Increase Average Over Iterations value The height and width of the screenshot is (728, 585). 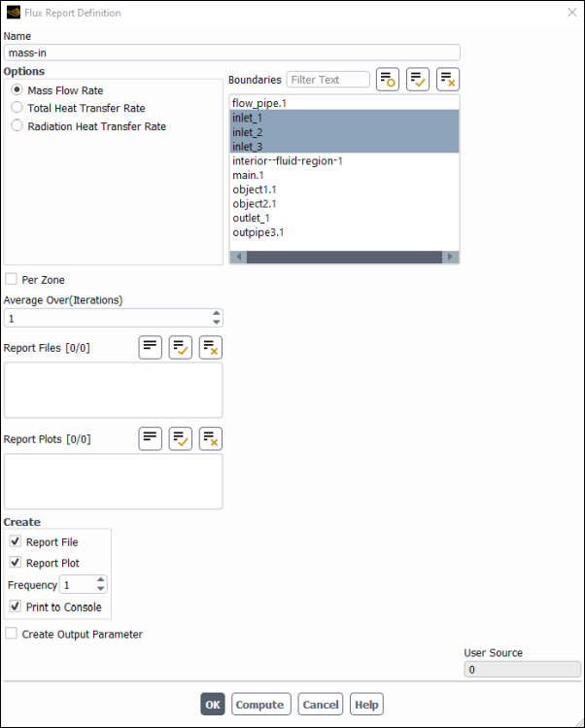pyautogui.click(x=217, y=313)
